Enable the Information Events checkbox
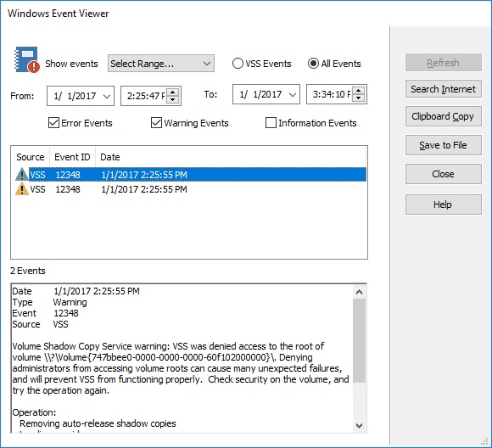 coord(271,123)
